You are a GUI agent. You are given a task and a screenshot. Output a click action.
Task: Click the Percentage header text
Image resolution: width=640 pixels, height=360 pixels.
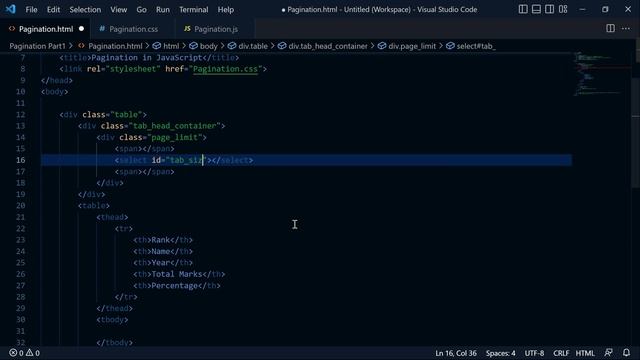(174, 286)
